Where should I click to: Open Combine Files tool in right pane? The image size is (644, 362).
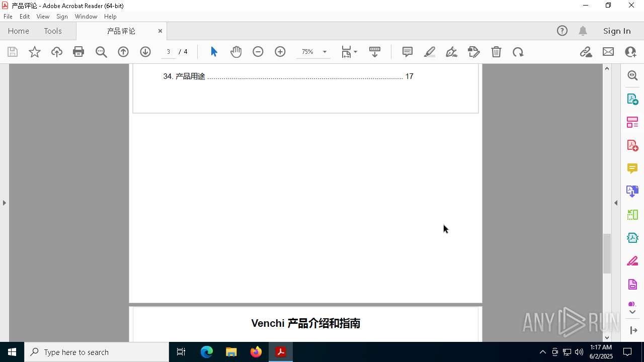coord(632,192)
